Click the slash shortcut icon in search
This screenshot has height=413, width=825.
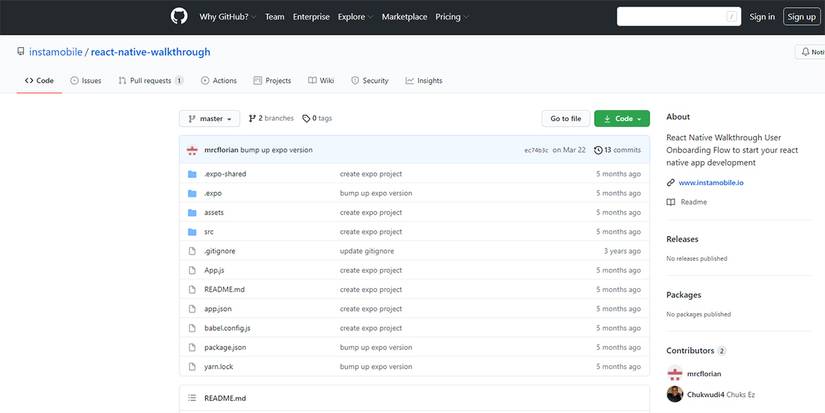[731, 17]
